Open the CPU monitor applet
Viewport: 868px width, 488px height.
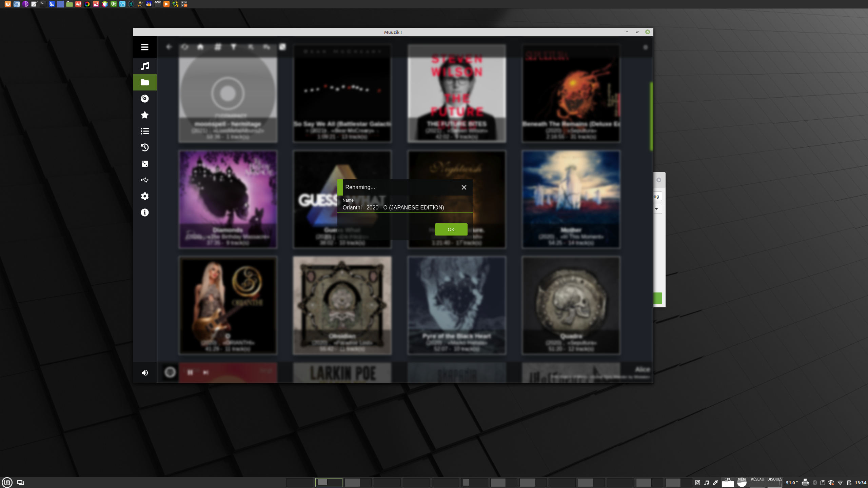(728, 482)
